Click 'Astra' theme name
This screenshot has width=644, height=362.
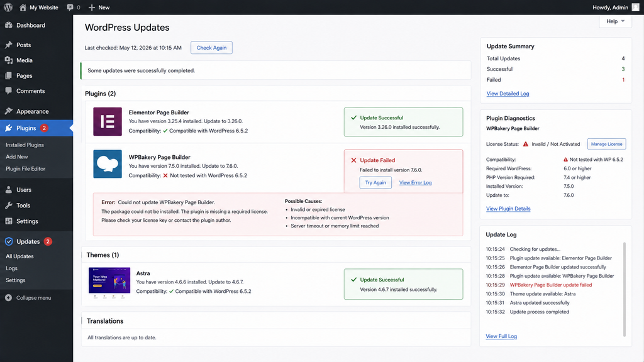click(x=143, y=273)
